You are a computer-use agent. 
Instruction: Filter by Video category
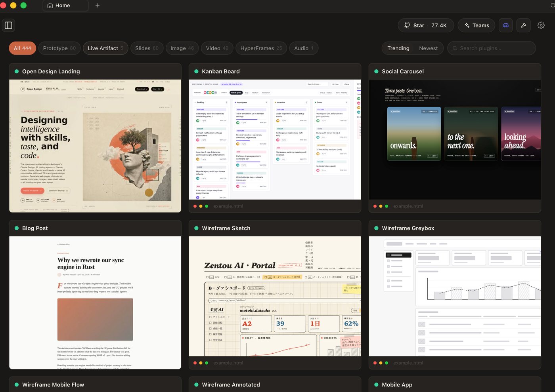pos(217,48)
